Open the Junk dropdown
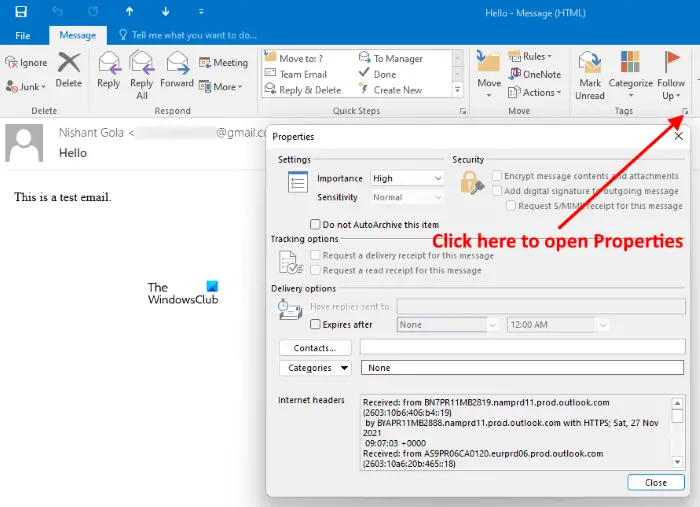The height and width of the screenshot is (507, 700). tap(26, 87)
